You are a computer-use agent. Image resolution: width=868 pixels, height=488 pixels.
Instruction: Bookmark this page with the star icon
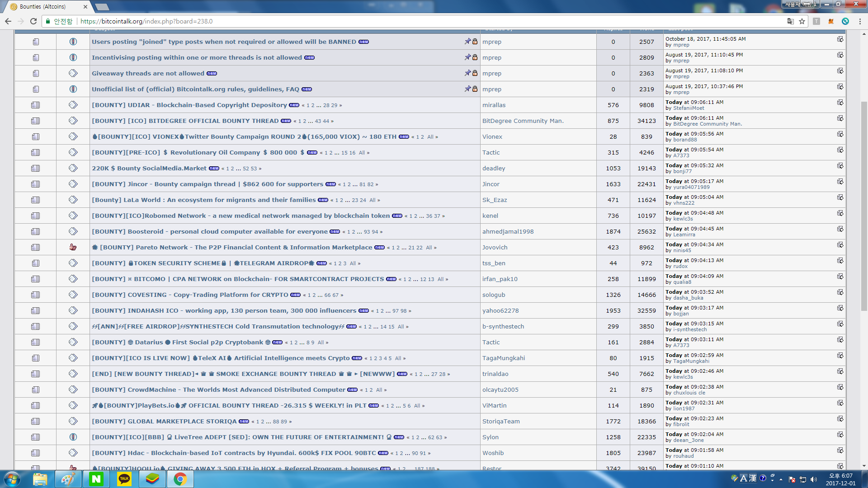click(802, 21)
